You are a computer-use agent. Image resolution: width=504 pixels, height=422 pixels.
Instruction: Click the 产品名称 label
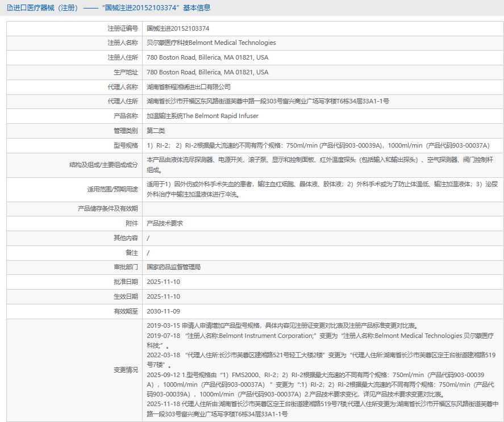(126, 116)
